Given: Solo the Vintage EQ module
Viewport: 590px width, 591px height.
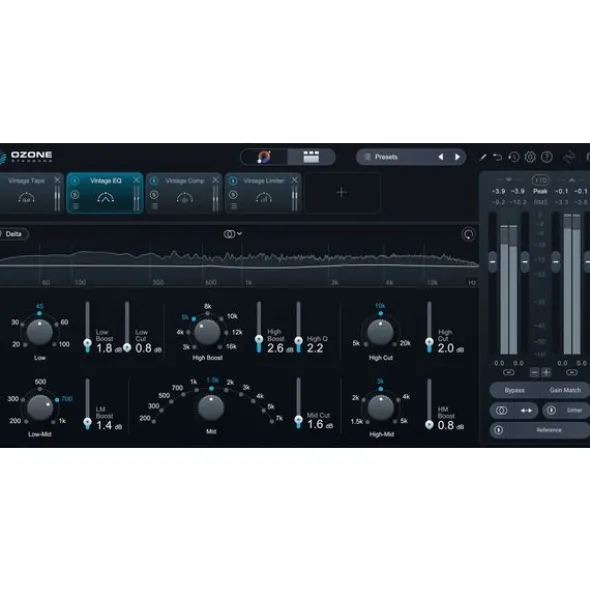Looking at the screenshot, I should pyautogui.click(x=75, y=195).
